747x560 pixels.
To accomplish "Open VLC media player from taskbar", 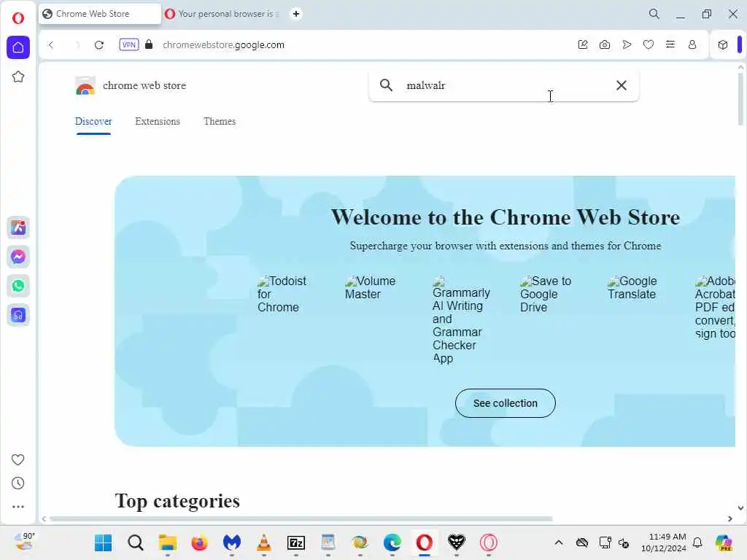I will [x=263, y=542].
